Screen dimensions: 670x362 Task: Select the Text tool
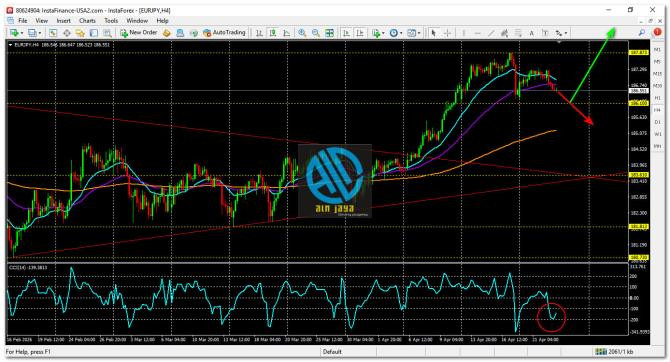click(x=532, y=33)
